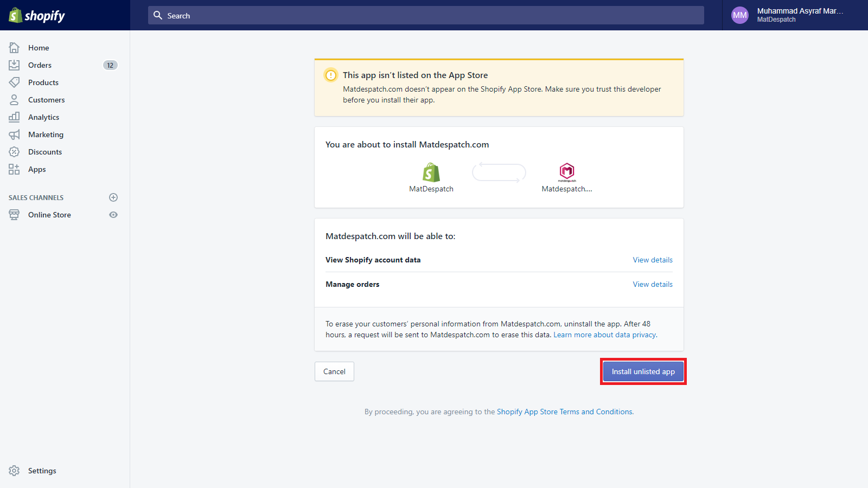Screen dimensions: 868x488
Task: Click the warning exclamation icon in banner
Action: 331,75
